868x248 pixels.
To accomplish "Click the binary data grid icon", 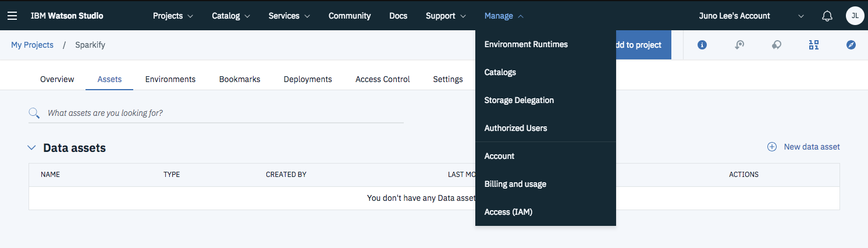I will point(814,45).
